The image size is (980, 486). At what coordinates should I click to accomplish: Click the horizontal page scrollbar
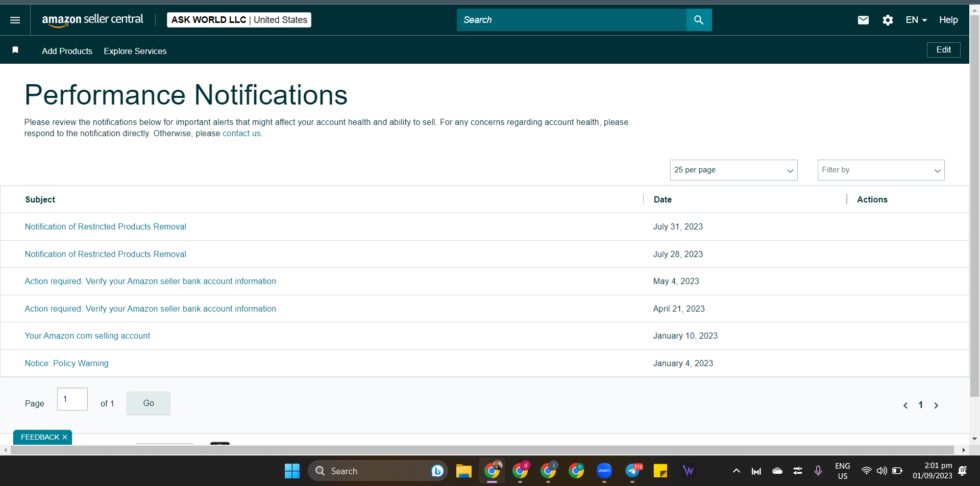tap(482, 450)
